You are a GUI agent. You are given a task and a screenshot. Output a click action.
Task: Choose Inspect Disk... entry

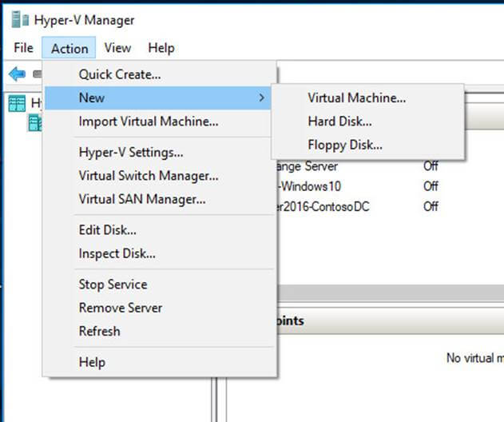pyautogui.click(x=160, y=253)
